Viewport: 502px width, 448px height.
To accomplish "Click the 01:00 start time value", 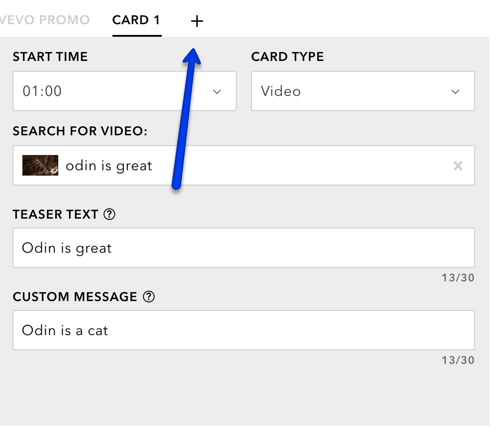I will pyautogui.click(x=42, y=91).
